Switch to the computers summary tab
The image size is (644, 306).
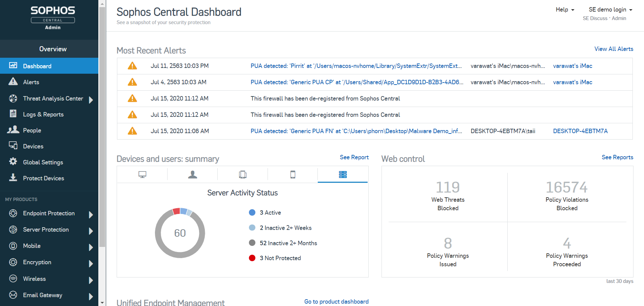click(x=142, y=175)
